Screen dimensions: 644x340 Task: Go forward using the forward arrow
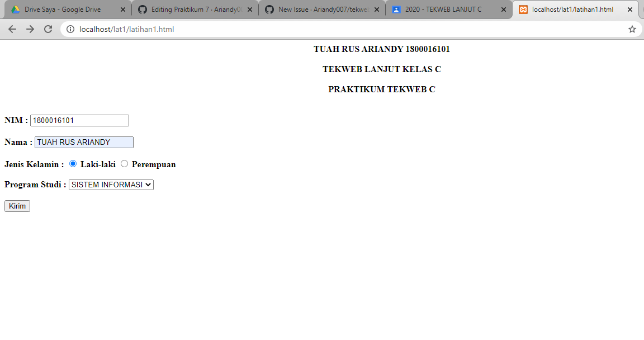pos(30,29)
